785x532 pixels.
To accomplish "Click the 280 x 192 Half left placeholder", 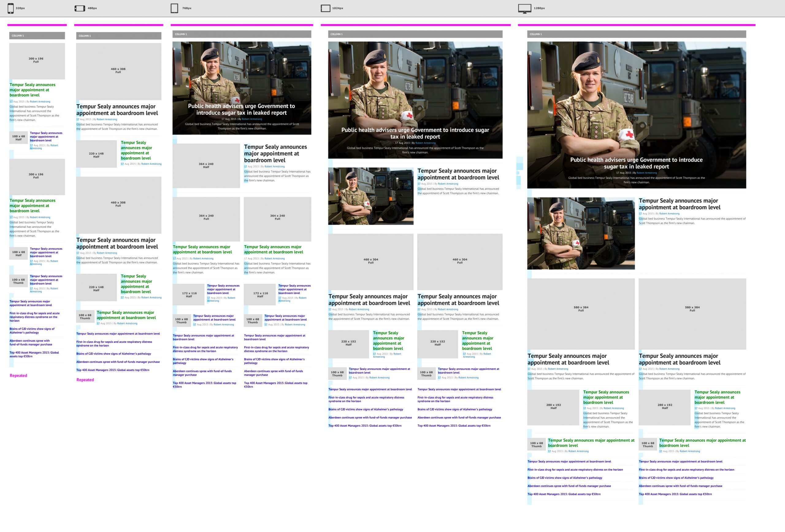I will [x=553, y=407].
